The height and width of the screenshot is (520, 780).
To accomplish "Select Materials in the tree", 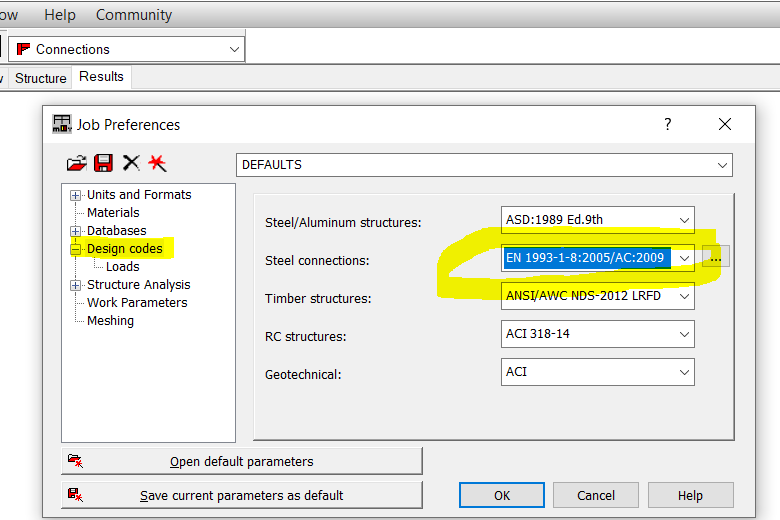I will 113,212.
